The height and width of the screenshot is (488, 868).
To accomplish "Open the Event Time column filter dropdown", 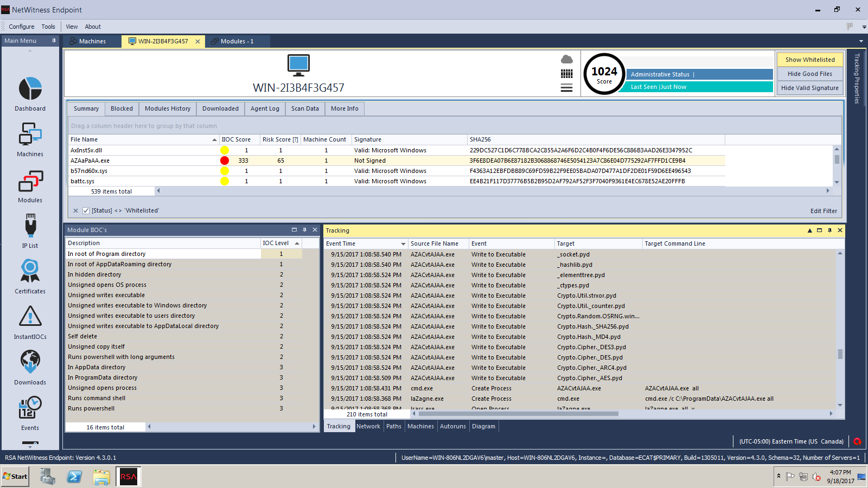I will 403,244.
